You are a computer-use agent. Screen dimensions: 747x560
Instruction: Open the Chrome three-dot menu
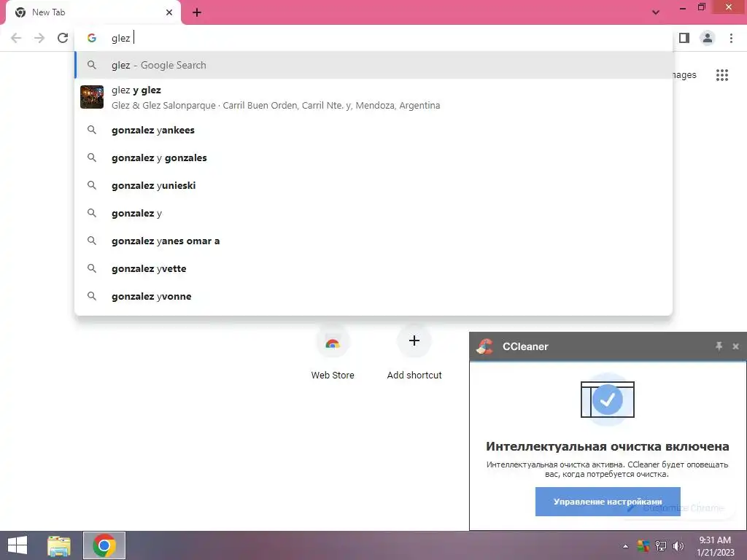(731, 38)
